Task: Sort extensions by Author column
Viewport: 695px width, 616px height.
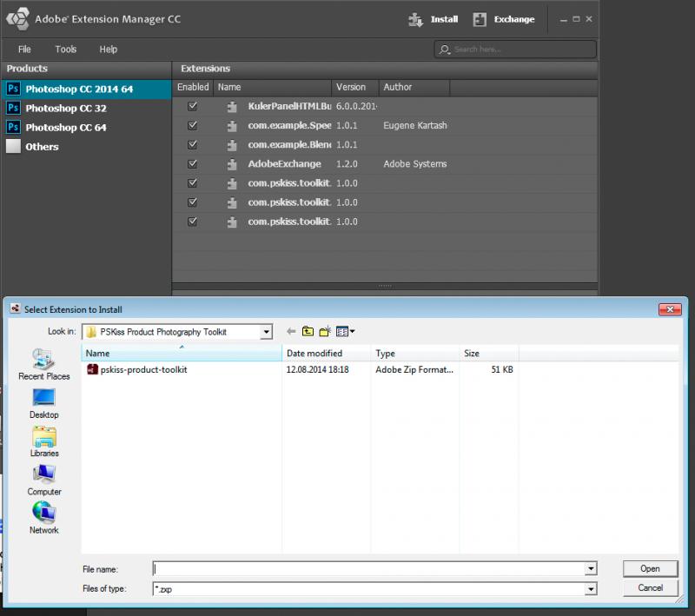Action: click(x=414, y=87)
